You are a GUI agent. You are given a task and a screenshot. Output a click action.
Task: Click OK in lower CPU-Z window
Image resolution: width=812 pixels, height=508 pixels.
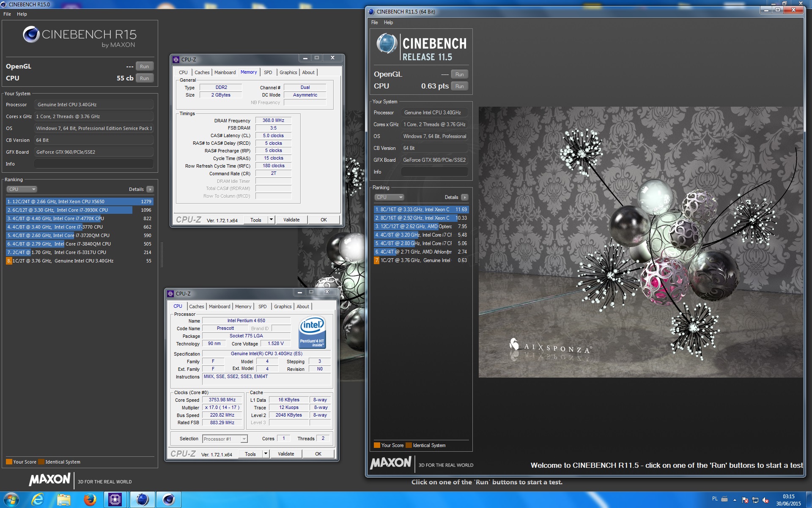(318, 454)
